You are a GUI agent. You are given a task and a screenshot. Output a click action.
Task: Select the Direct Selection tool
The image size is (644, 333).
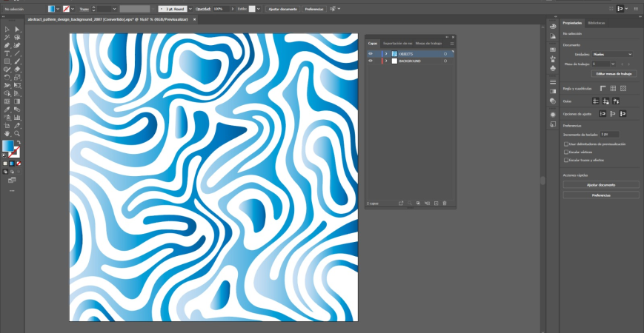tap(16, 29)
